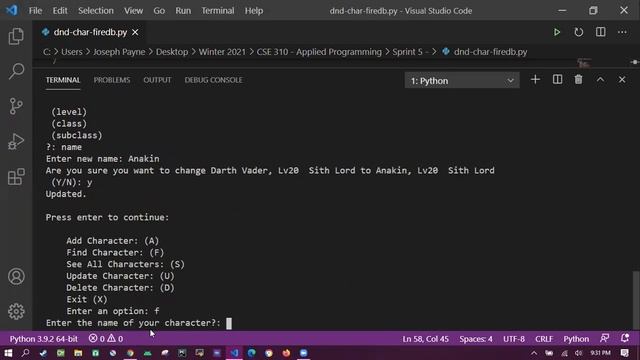Click Ln 58, Col 45 status

pyautogui.click(x=425, y=339)
